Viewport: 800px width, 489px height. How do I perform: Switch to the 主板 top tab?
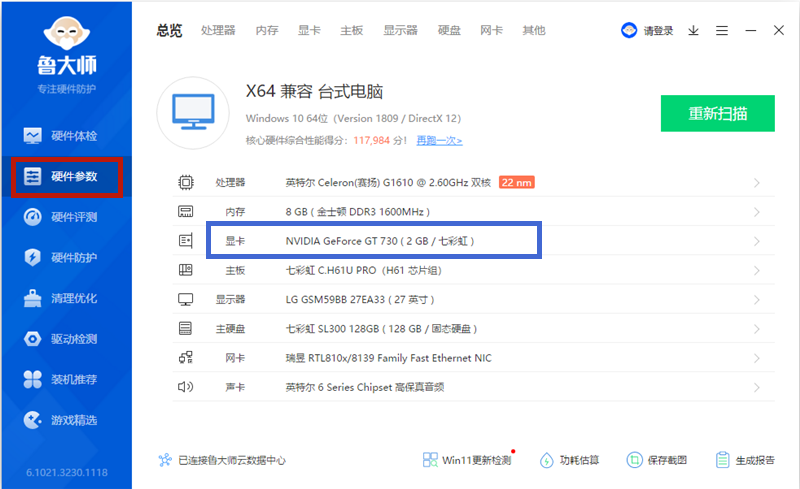(x=352, y=31)
